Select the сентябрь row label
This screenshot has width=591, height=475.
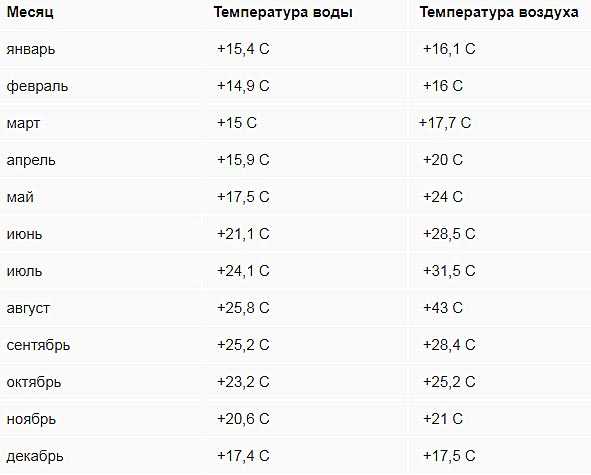[38, 345]
